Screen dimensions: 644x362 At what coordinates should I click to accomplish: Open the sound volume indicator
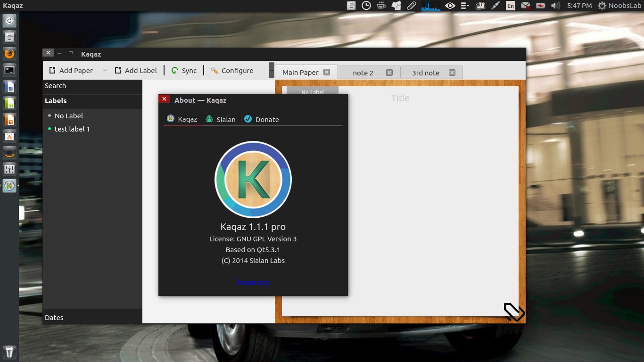pyautogui.click(x=556, y=6)
